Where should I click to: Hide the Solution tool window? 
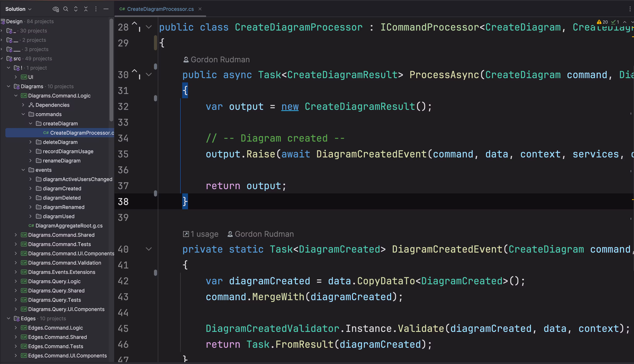pos(106,9)
